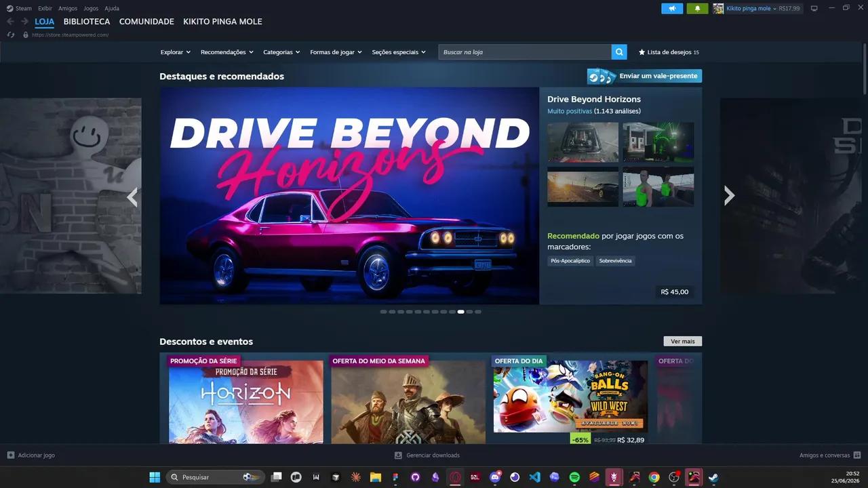Go forward with the navigation arrow
Viewport: 868px width, 488px height.
[x=24, y=22]
